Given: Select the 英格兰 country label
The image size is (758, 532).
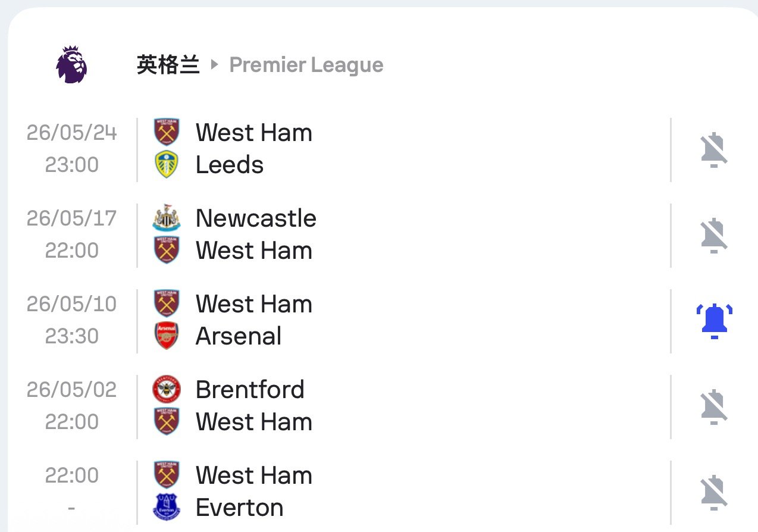Looking at the screenshot, I should [x=168, y=65].
